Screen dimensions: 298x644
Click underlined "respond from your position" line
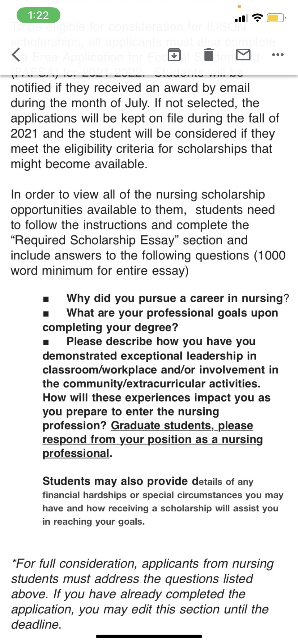tap(153, 440)
